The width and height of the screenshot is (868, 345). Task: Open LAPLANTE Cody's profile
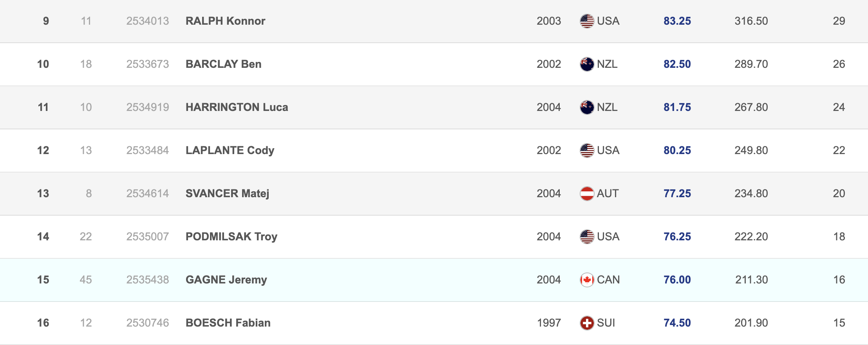(x=230, y=151)
